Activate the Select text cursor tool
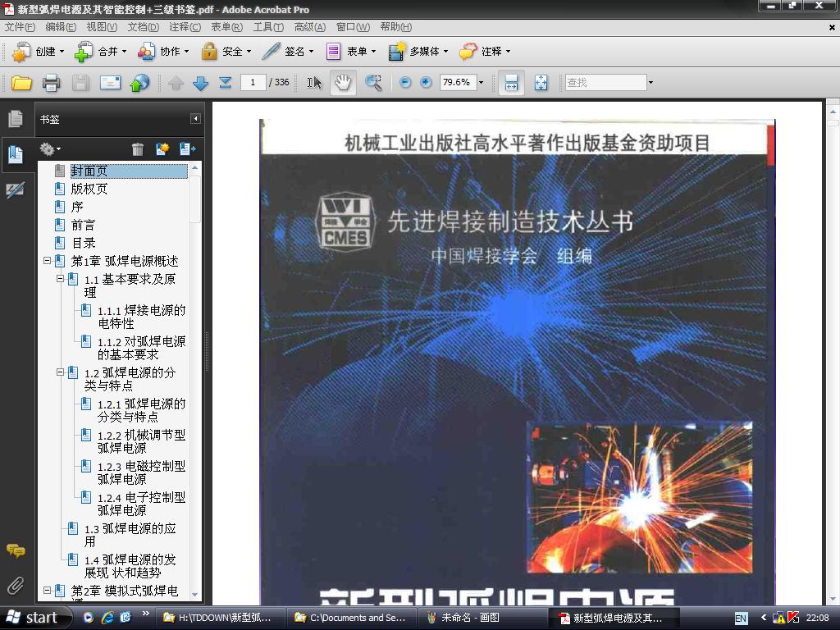Screen dimensions: 840x630 pyautogui.click(x=314, y=83)
